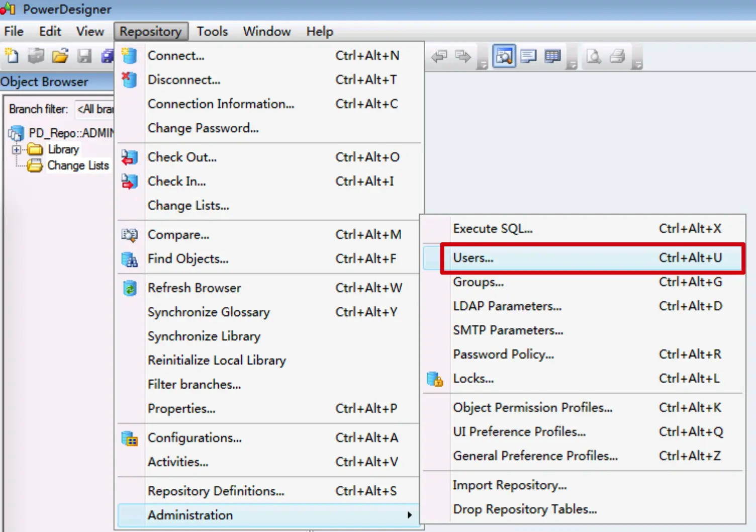Choose Connection Information menu entry
Viewport: 756px width, 532px height.
point(269,104)
